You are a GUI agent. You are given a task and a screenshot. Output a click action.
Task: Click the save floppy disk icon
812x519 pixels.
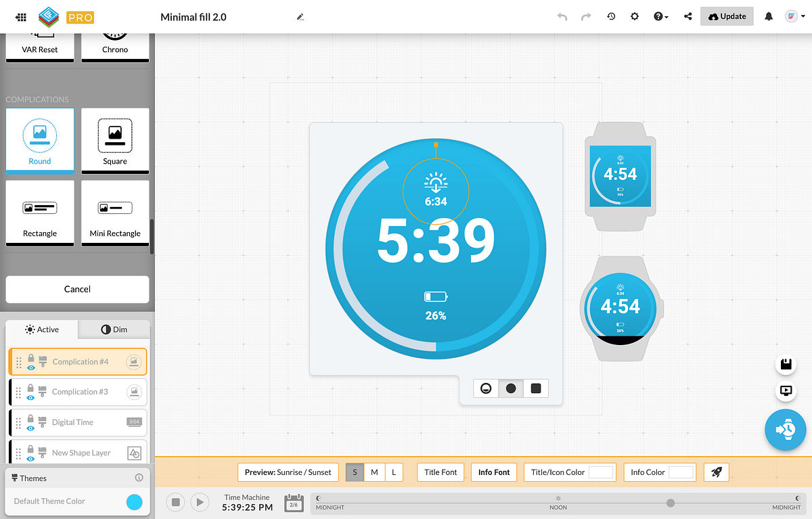pyautogui.click(x=786, y=365)
